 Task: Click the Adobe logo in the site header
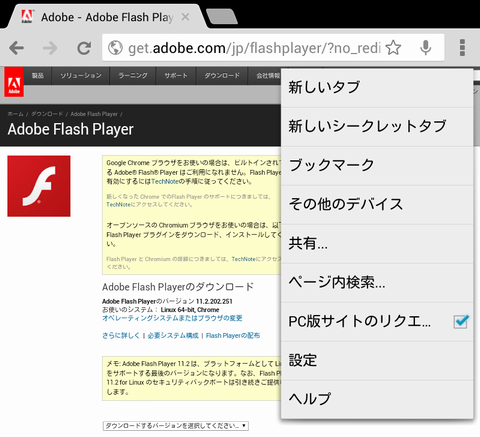pos(14,82)
